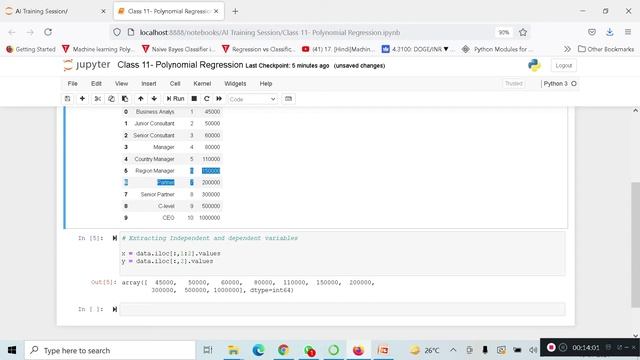Open the Firefox hamburger menu

[x=628, y=32]
